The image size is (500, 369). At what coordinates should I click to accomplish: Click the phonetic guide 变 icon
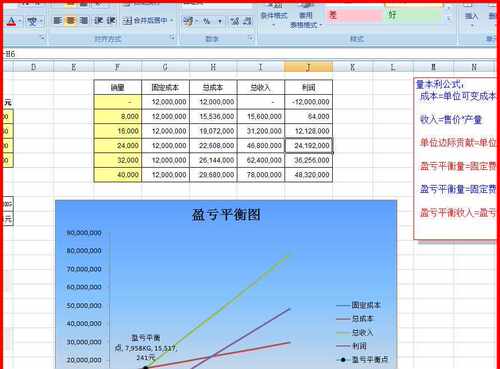(32, 22)
